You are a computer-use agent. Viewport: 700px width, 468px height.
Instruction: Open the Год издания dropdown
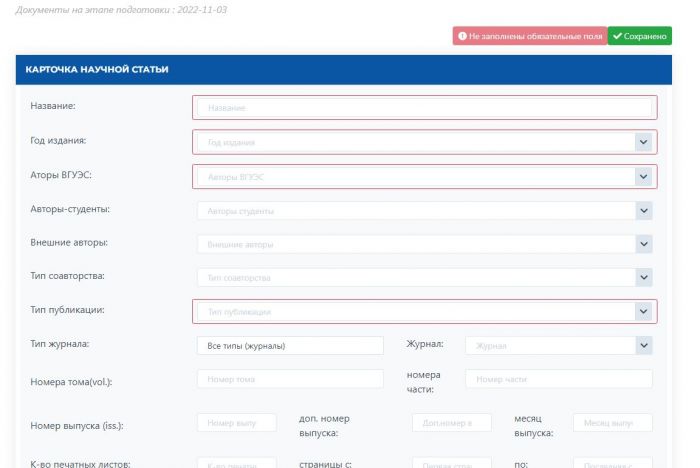point(424,142)
